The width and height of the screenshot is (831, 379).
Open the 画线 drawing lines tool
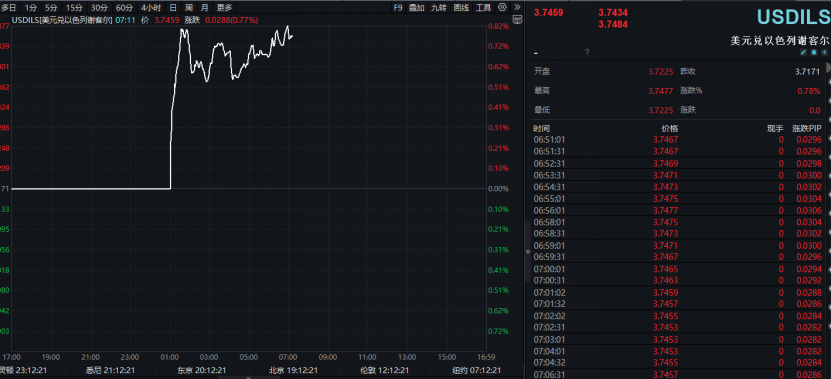[x=462, y=7]
